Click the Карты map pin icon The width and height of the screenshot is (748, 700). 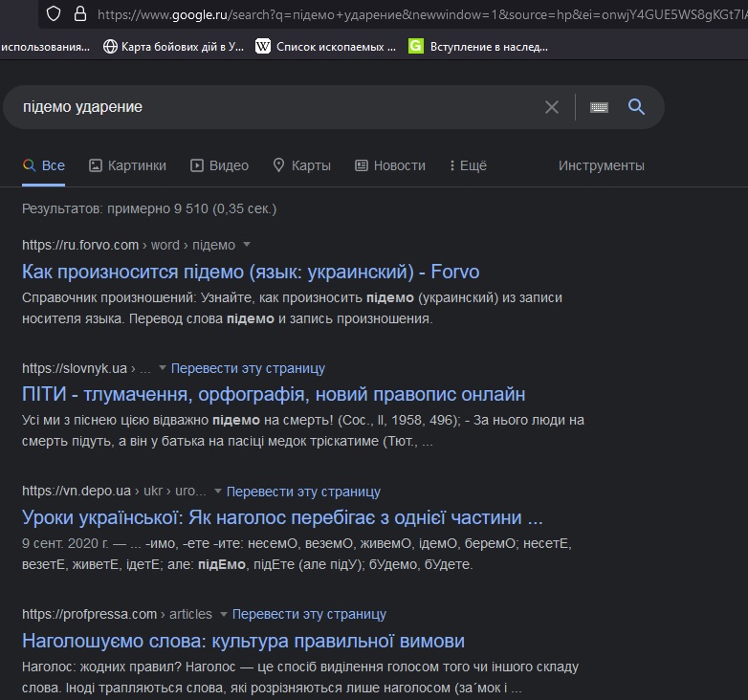pos(278,165)
